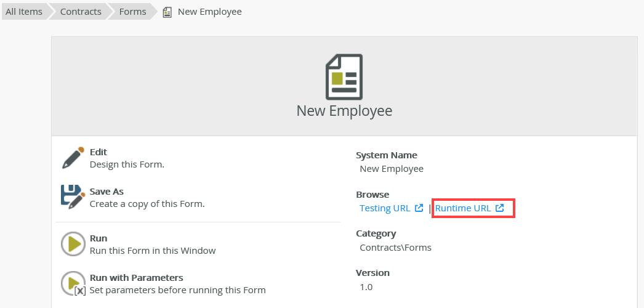Click the external-link icon beside Testing URL
Viewport: 644px width, 308px height.
pyautogui.click(x=419, y=208)
